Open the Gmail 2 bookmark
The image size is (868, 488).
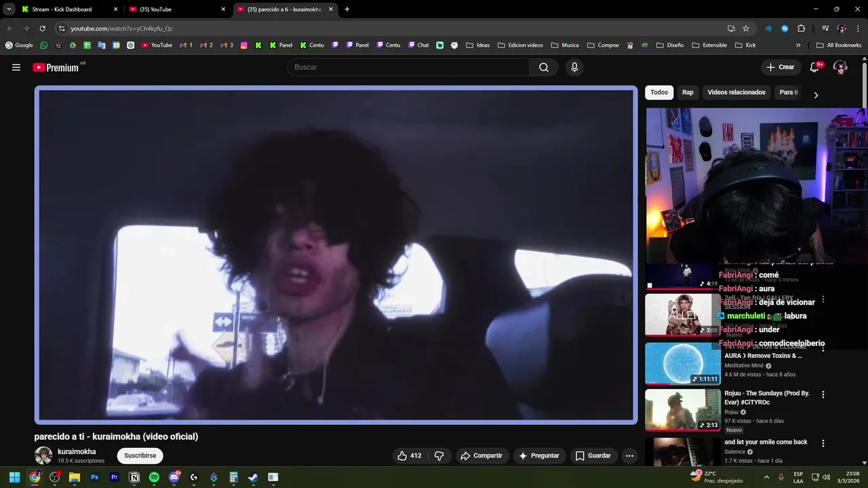pos(207,45)
